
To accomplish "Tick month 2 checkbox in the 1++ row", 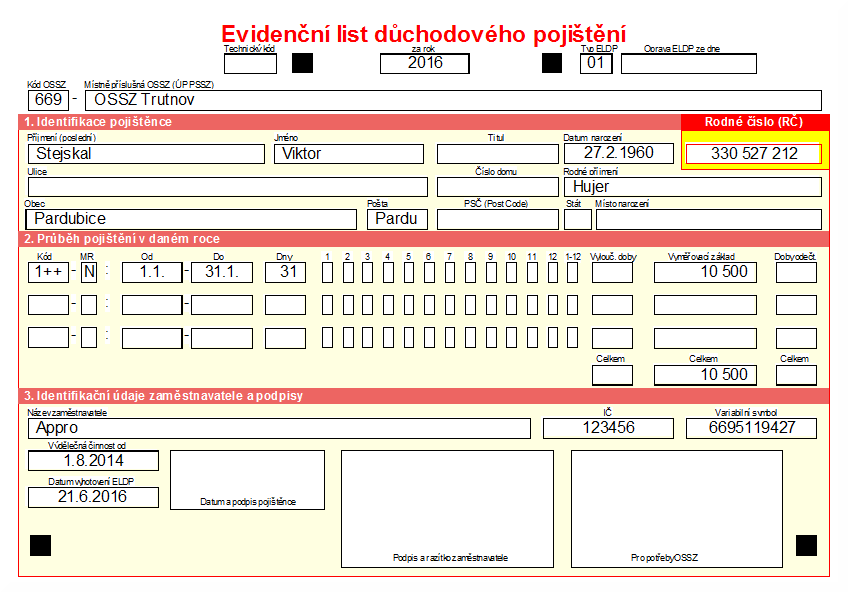I will (348, 272).
